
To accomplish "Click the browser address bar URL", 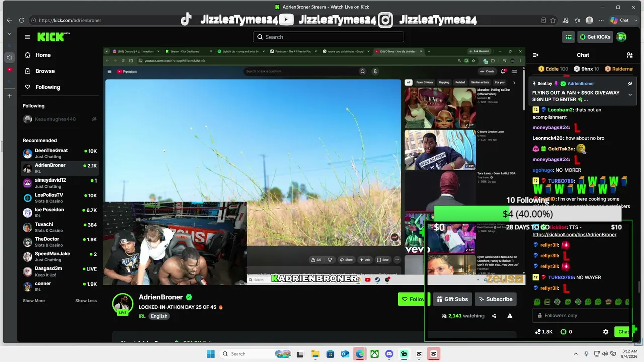I will pyautogui.click(x=70, y=20).
